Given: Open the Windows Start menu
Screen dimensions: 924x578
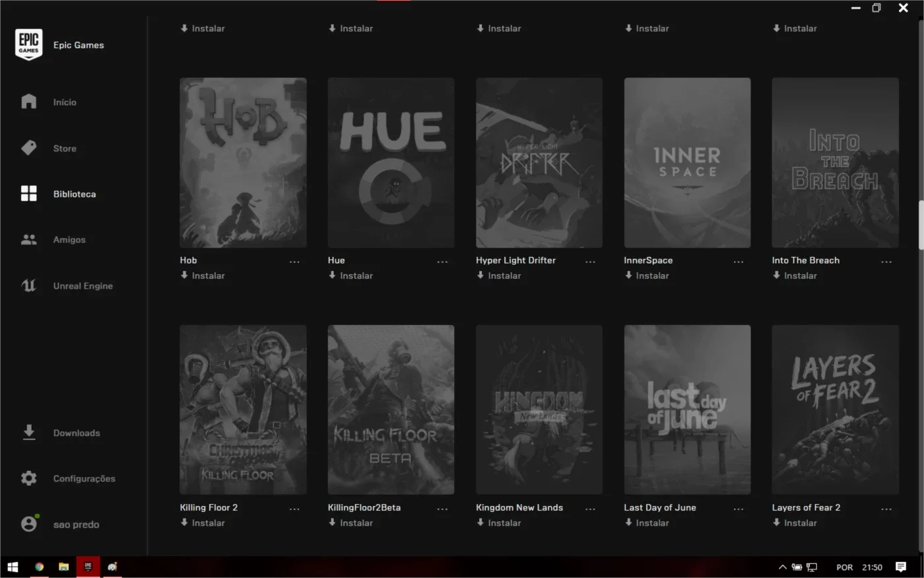Looking at the screenshot, I should [13, 567].
